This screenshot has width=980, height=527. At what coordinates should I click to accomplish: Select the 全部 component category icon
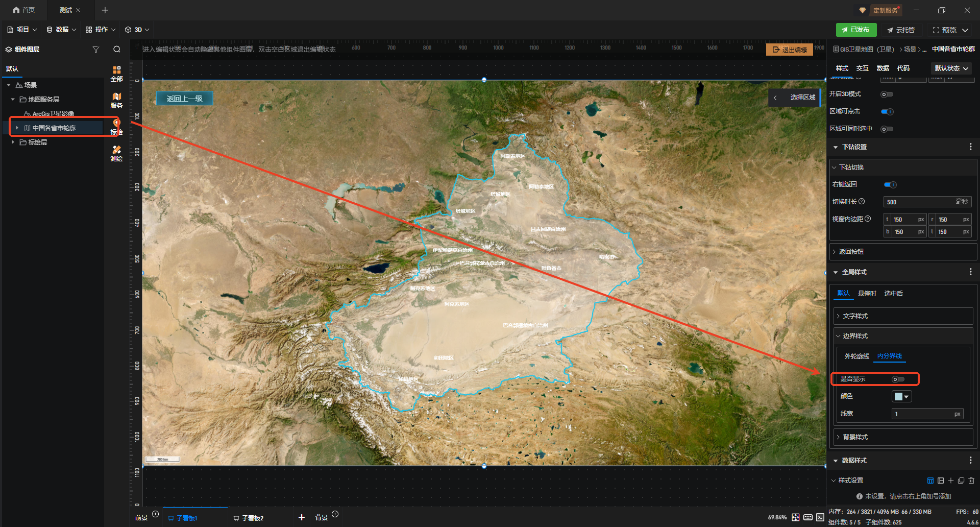click(116, 73)
